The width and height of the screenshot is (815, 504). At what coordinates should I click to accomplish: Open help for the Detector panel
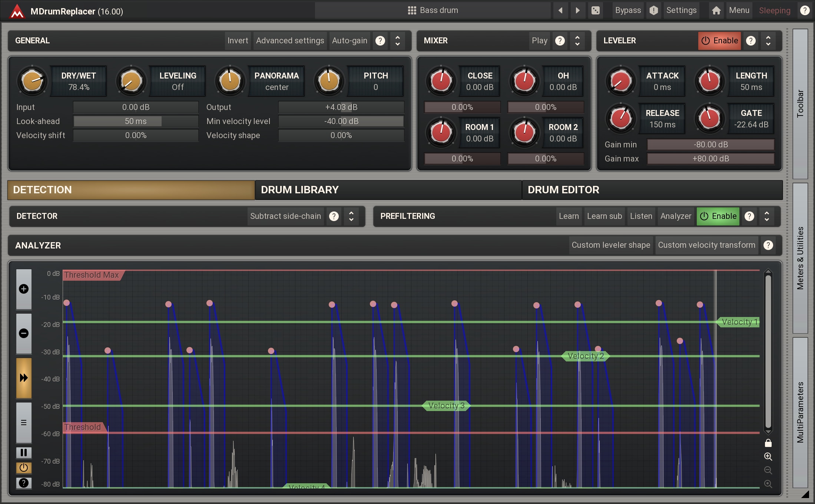[334, 216]
